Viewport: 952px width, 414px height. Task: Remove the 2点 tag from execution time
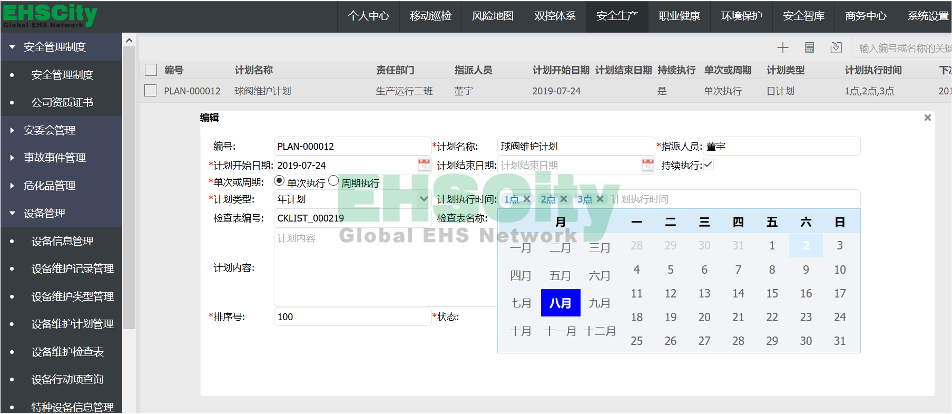point(563,199)
